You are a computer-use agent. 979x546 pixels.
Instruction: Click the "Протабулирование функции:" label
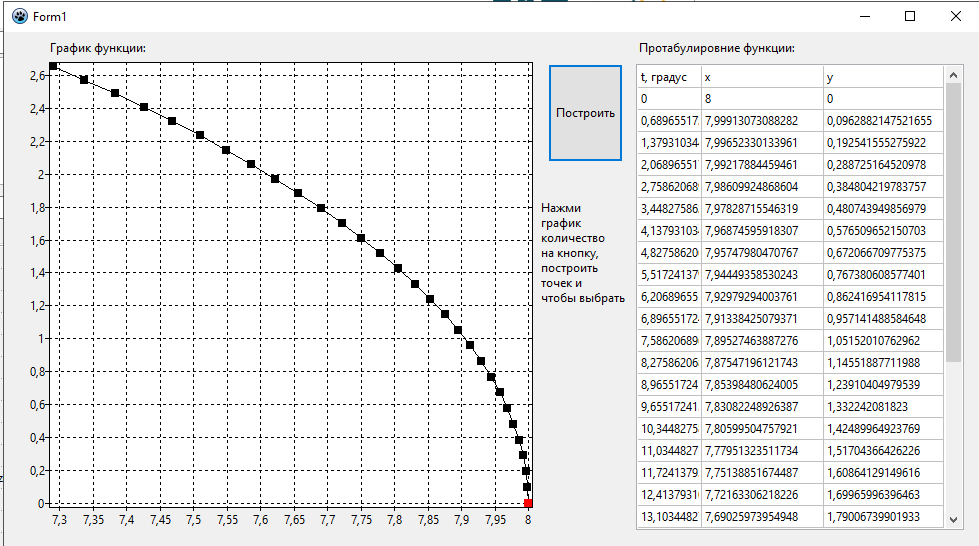716,48
